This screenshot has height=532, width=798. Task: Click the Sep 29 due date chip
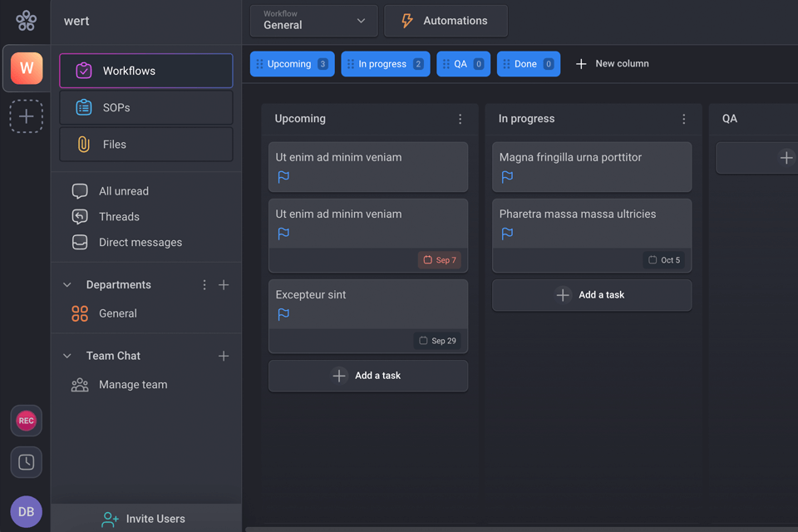pos(438,340)
